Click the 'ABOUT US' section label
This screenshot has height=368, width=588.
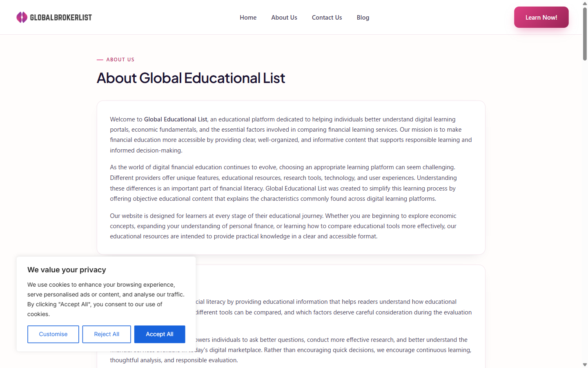point(120,60)
